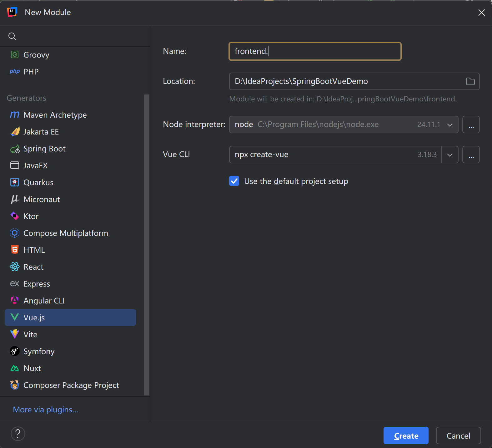Image resolution: width=492 pixels, height=448 pixels.
Task: Browse location with the folder icon
Action: tap(470, 81)
